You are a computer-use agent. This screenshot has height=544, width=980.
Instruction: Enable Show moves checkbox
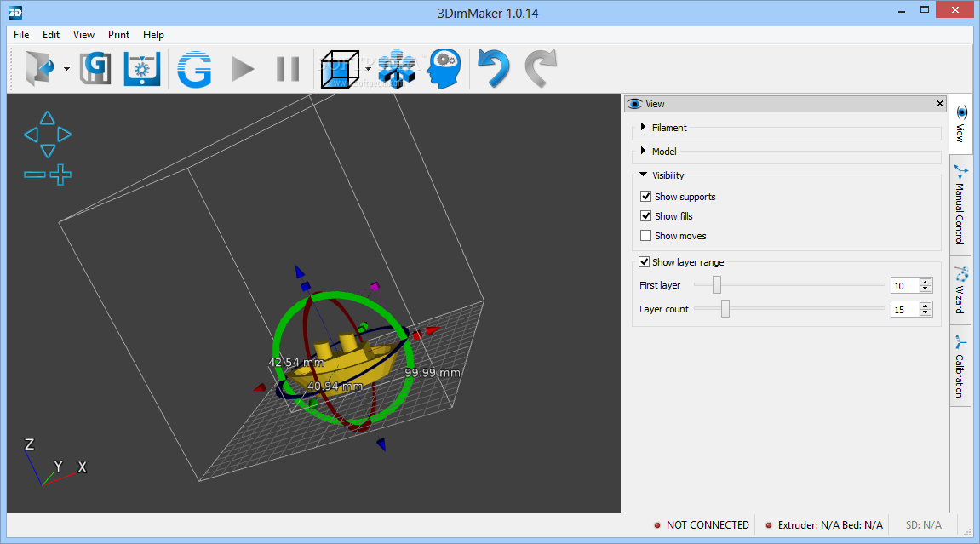click(x=646, y=236)
